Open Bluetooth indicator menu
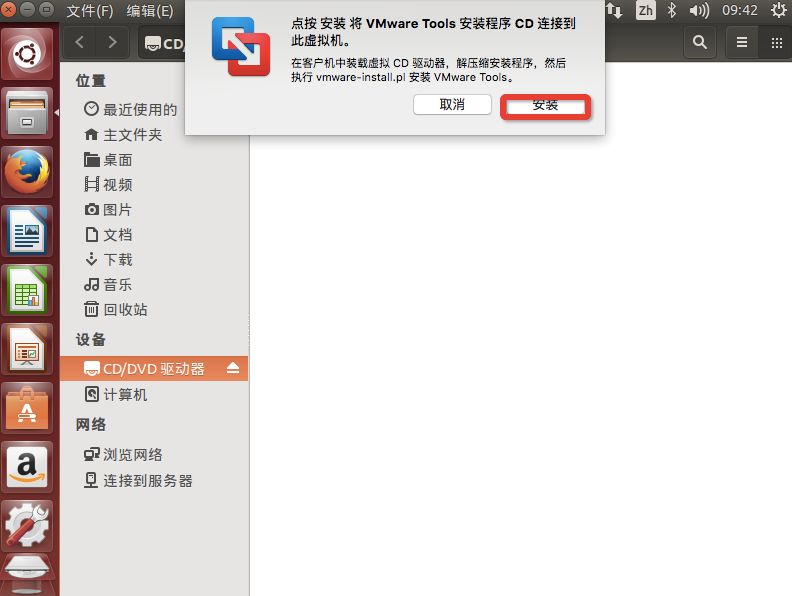 (672, 11)
